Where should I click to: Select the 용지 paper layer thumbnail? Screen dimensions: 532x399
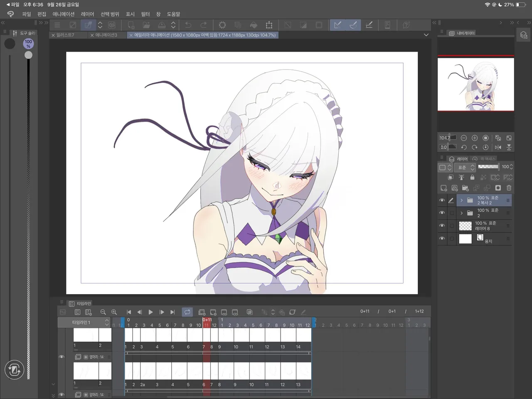click(x=465, y=239)
